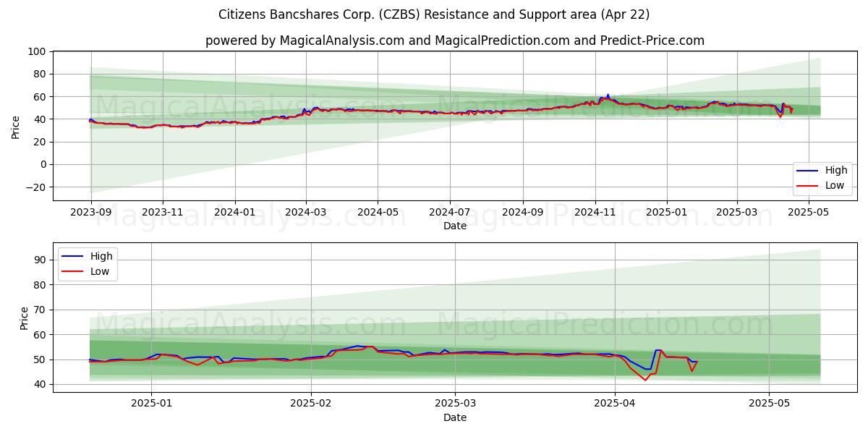Click the '2024-05' date tick label
Screen dimensions: 868x434
pyautogui.click(x=378, y=213)
